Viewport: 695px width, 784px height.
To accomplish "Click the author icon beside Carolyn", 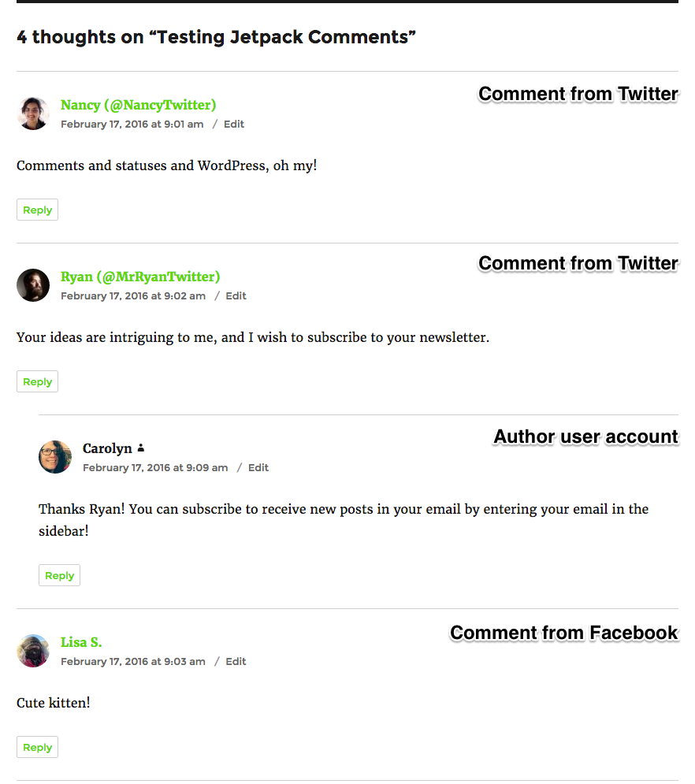I will (141, 448).
